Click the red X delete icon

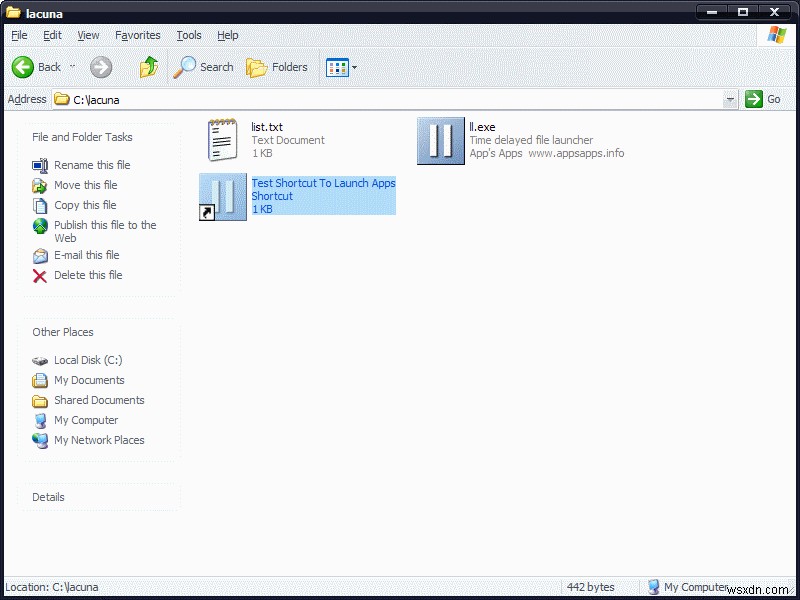pyautogui.click(x=40, y=276)
